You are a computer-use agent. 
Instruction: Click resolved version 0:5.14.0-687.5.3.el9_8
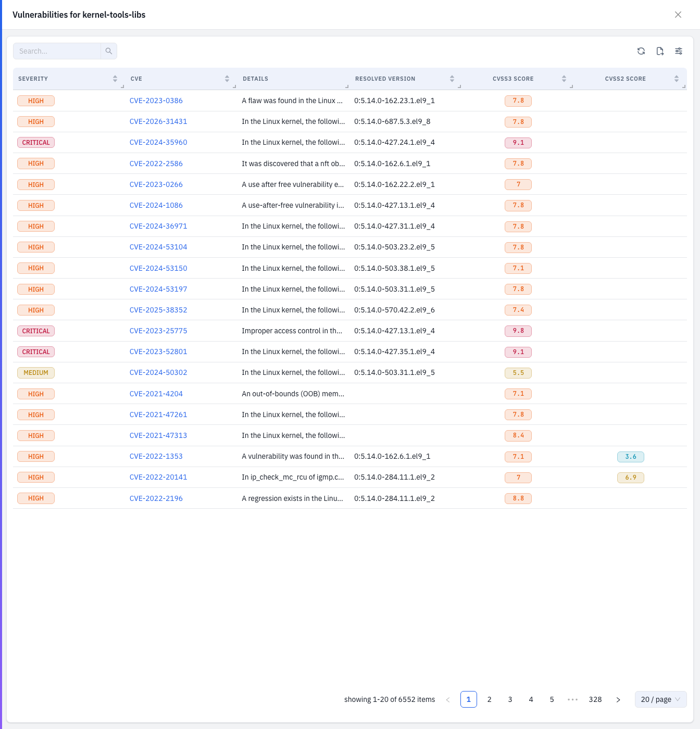[x=392, y=121]
